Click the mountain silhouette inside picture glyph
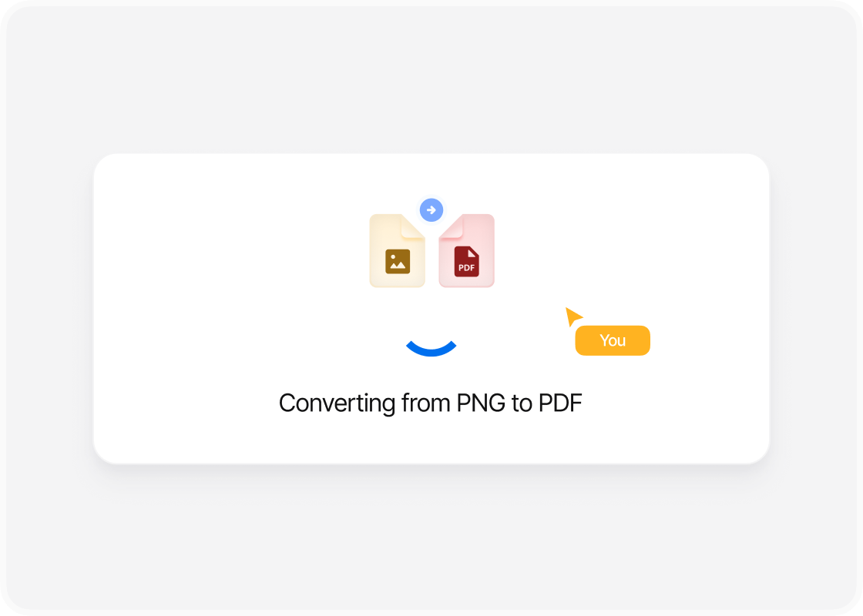Image resolution: width=863 pixels, height=616 pixels. [x=398, y=266]
